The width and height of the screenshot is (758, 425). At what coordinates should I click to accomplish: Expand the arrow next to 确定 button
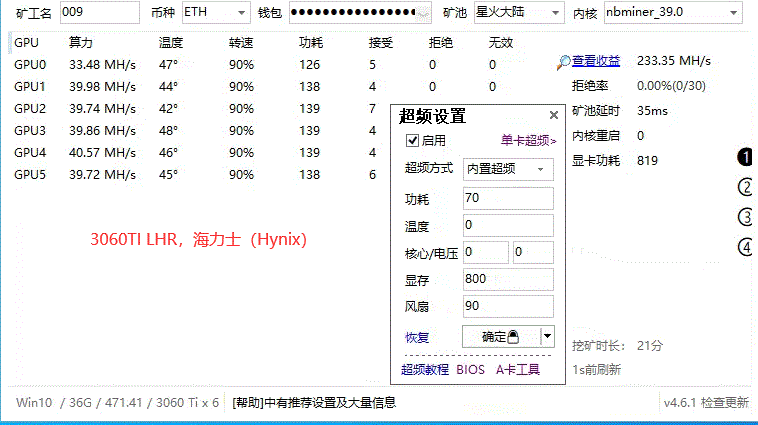pos(547,337)
